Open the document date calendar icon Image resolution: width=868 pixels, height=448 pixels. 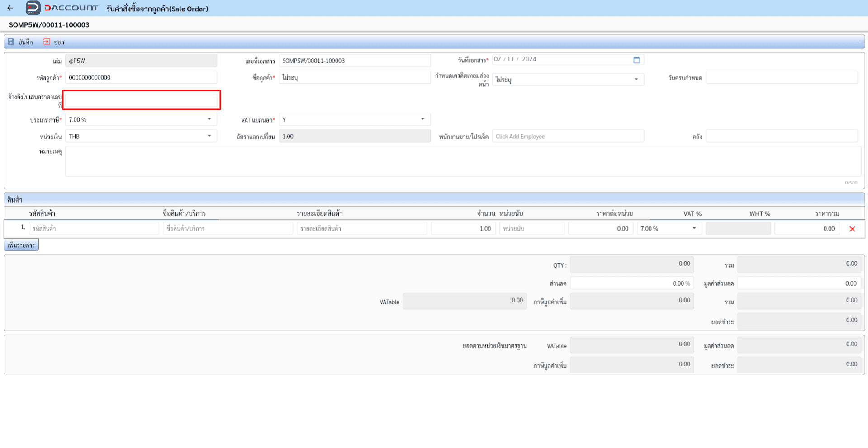click(x=636, y=60)
